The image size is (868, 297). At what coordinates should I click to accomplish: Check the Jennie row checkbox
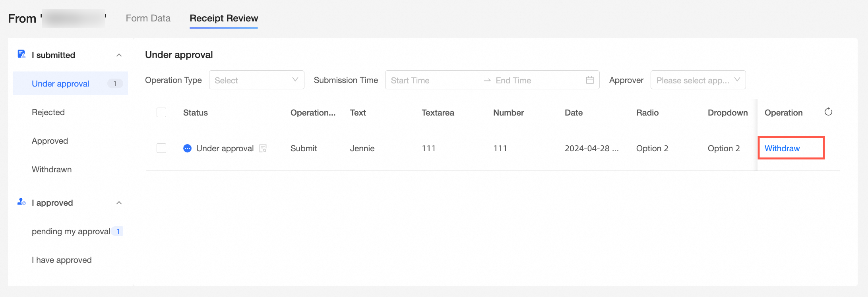tap(161, 148)
